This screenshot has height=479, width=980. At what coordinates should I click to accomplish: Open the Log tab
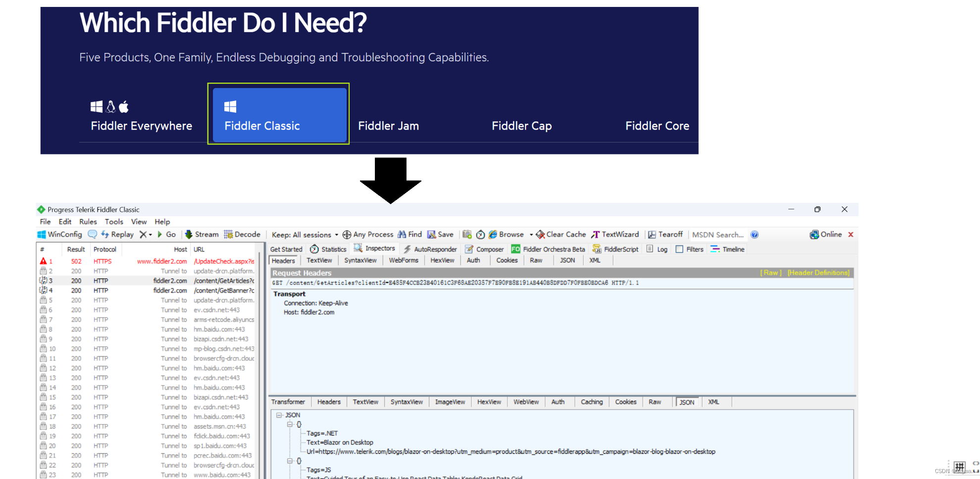(x=657, y=249)
